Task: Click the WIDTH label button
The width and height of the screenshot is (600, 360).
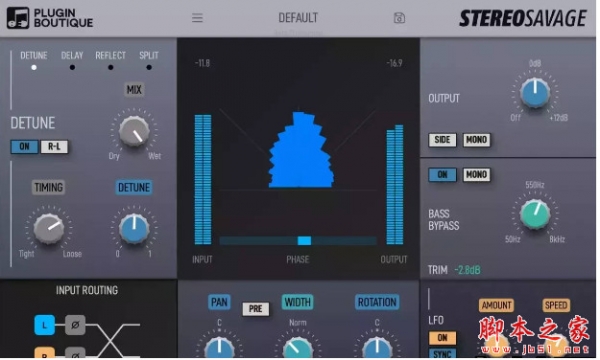Action: (298, 302)
